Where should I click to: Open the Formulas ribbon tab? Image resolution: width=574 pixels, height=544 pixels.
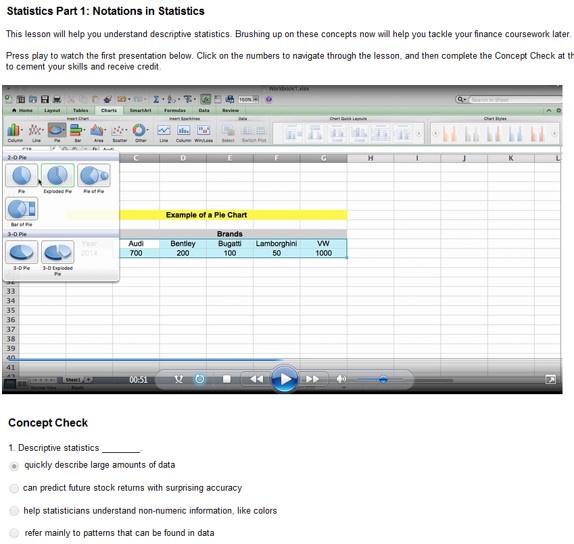[x=175, y=110]
